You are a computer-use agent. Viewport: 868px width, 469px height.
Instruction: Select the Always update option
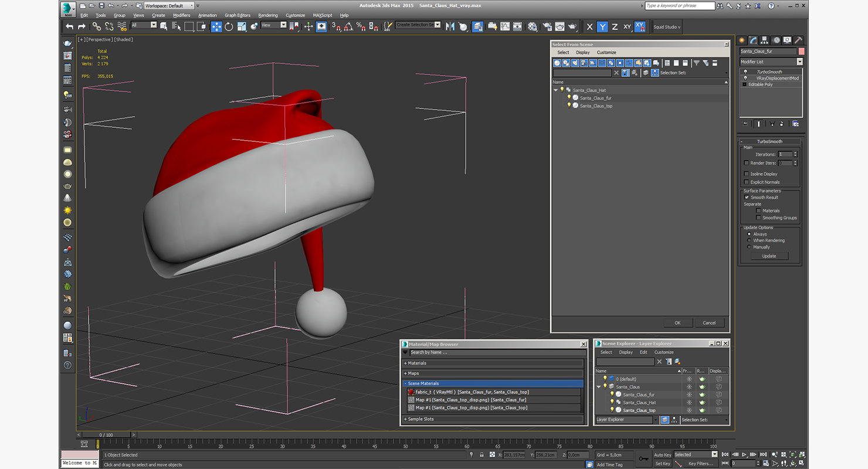(749, 234)
